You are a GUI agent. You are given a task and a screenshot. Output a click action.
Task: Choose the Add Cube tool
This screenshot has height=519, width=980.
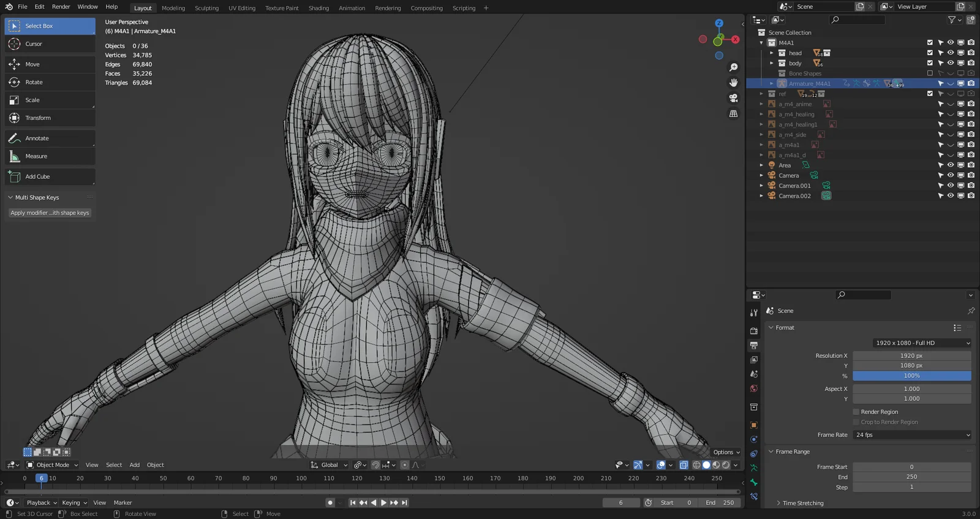(37, 176)
